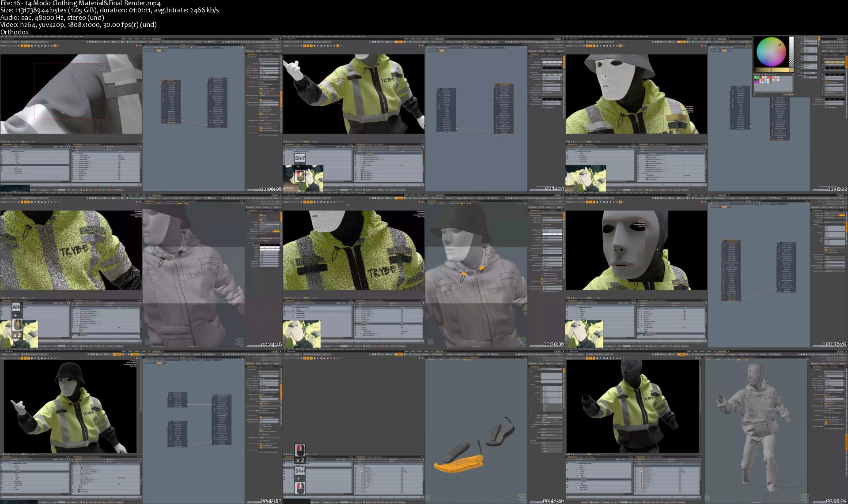Pick a hue on the color wheel
This screenshot has height=504, width=848.
click(771, 52)
